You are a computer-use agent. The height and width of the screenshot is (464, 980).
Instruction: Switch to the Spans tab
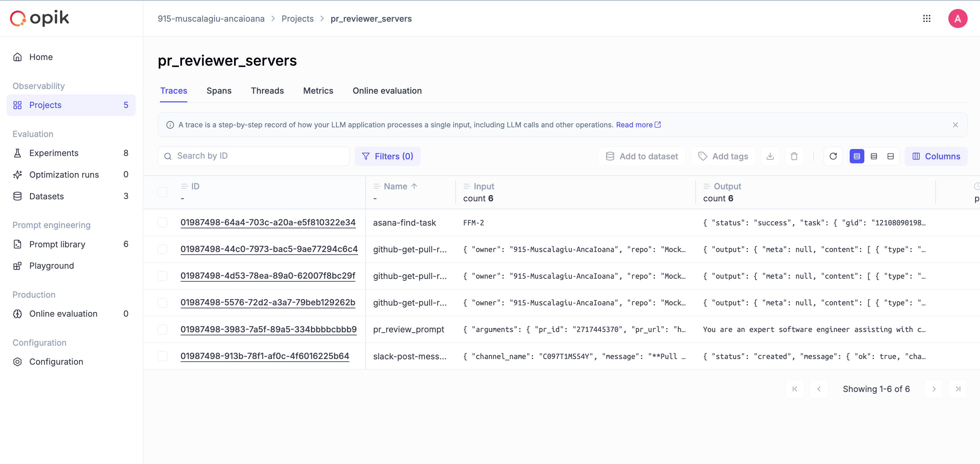tap(219, 91)
